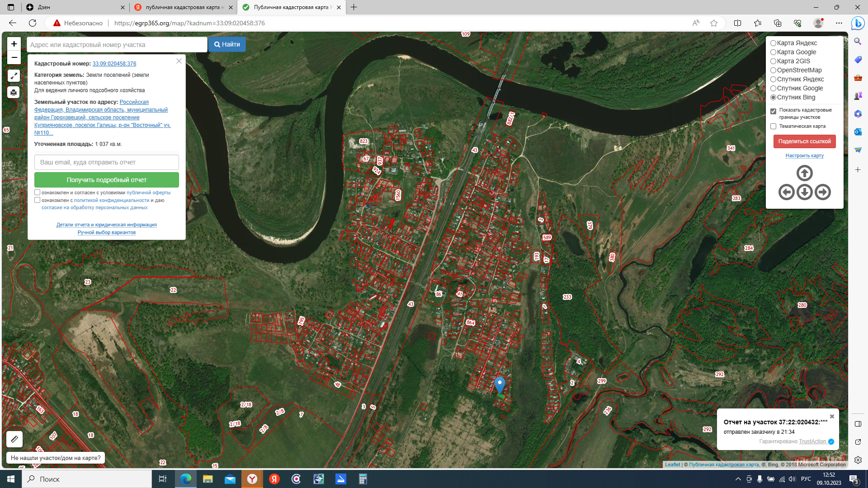Click the blue location marker on map
This screenshot has height=488, width=868.
pos(499,385)
